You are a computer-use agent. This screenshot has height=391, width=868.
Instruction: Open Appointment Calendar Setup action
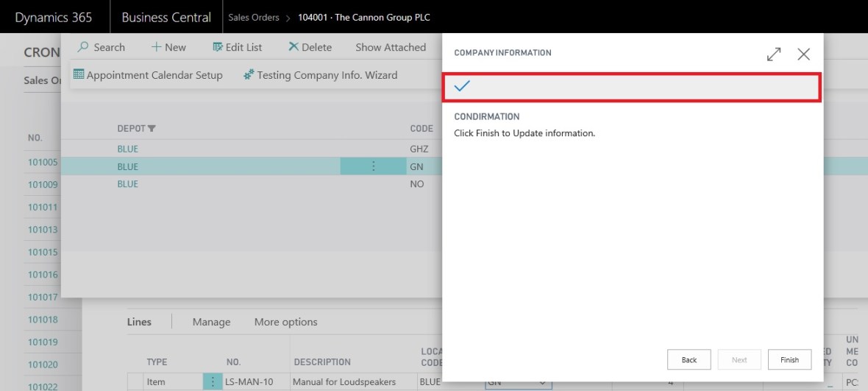point(148,75)
